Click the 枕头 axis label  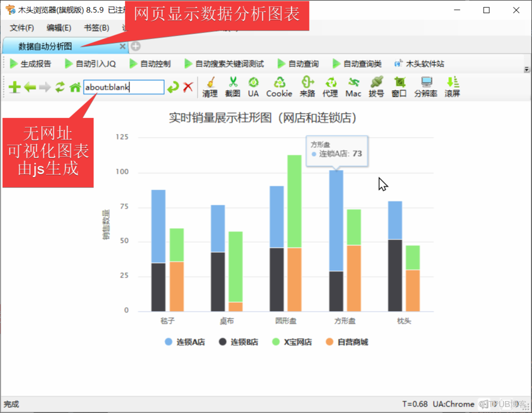pos(404,321)
